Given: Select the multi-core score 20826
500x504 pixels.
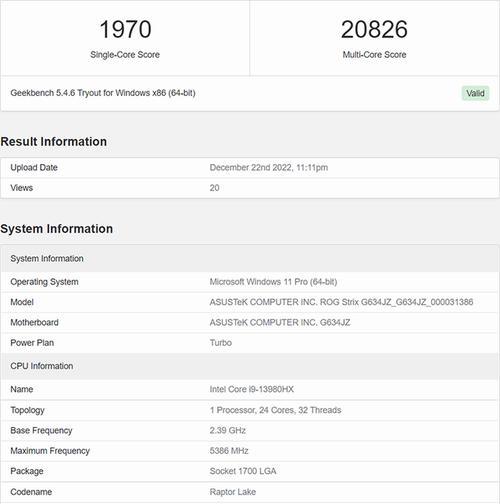Looking at the screenshot, I should click(374, 29).
